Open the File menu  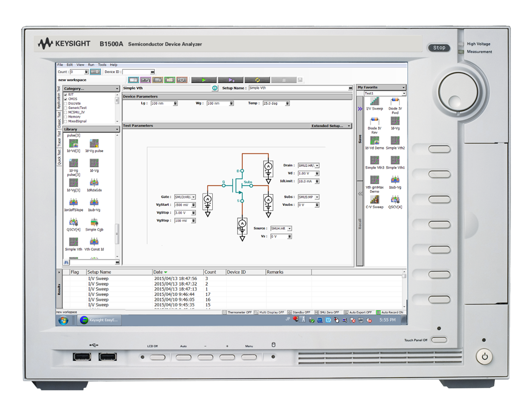[60, 65]
